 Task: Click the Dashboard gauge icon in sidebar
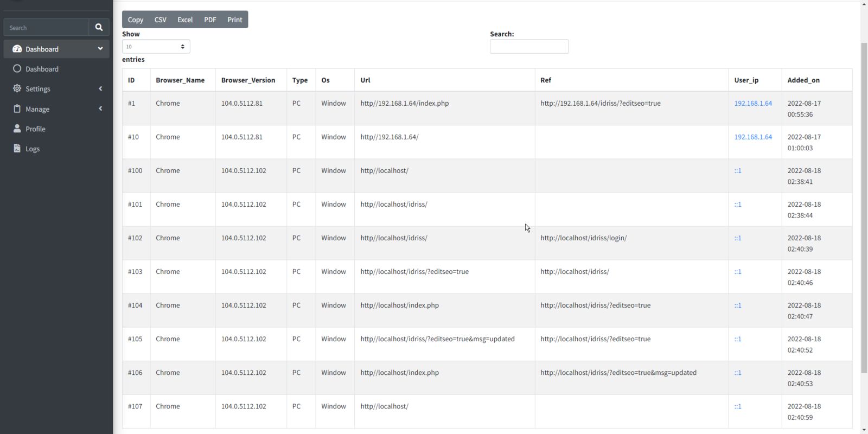pos(17,49)
